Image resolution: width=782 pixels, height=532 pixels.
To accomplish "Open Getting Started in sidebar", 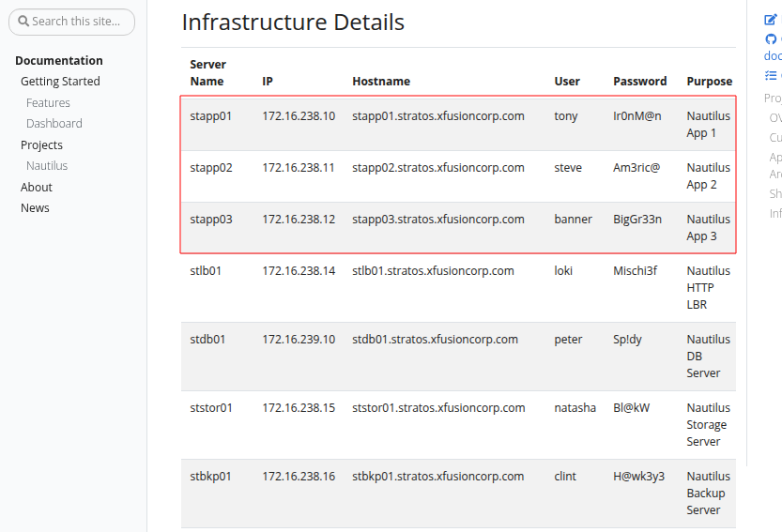I will [x=60, y=82].
